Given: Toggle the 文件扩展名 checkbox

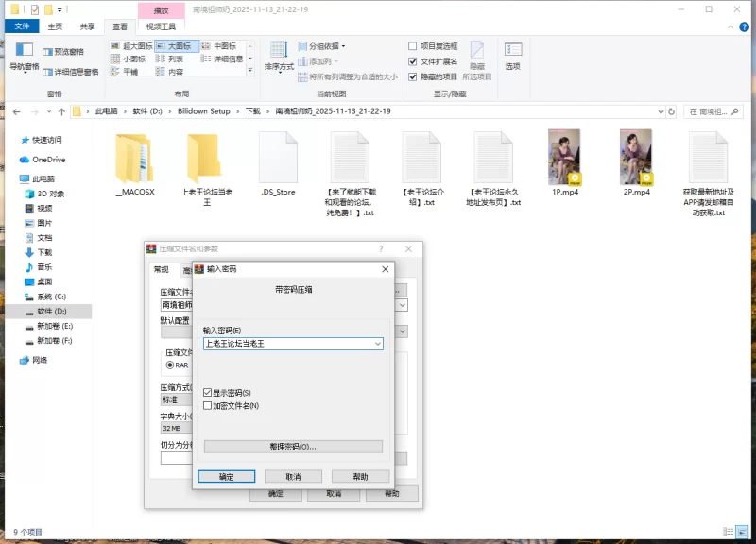Looking at the screenshot, I should pyautogui.click(x=413, y=61).
